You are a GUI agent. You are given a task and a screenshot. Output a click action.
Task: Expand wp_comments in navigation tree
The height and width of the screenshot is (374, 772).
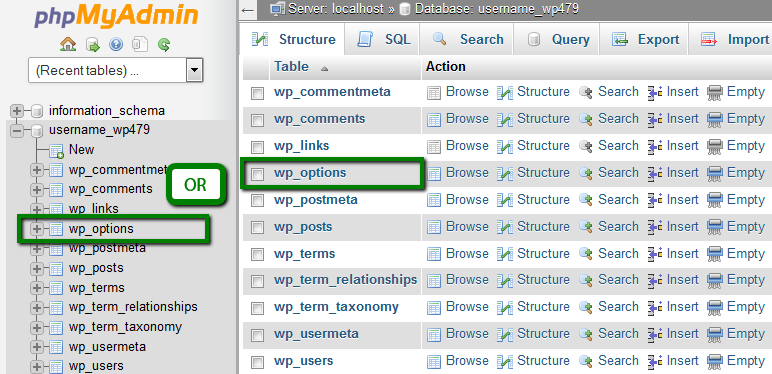tap(36, 189)
